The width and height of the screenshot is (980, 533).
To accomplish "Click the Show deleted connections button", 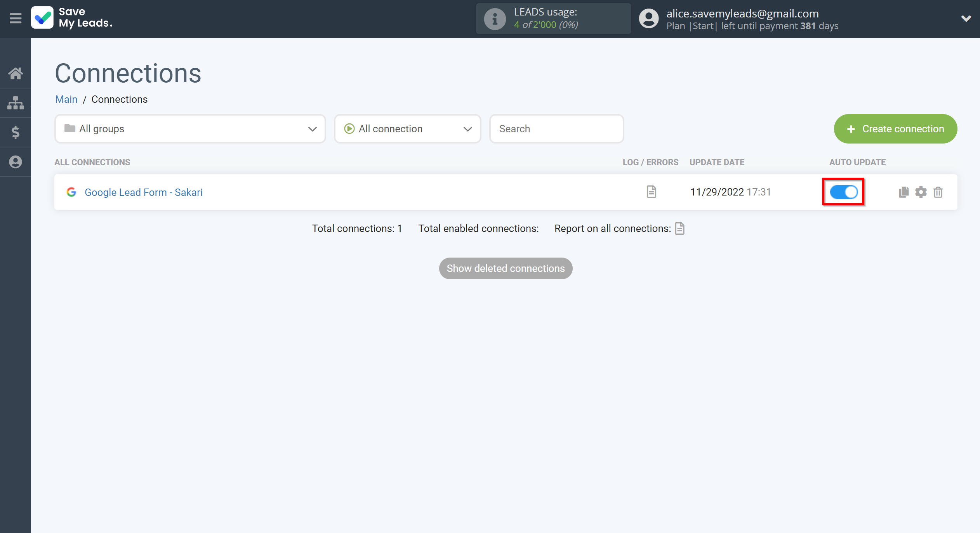I will click(x=506, y=268).
